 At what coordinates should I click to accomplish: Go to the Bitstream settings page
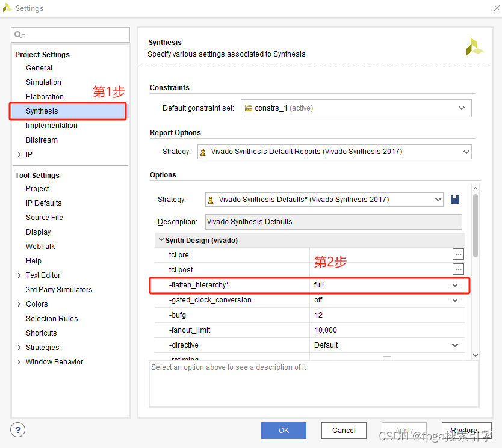pos(42,140)
